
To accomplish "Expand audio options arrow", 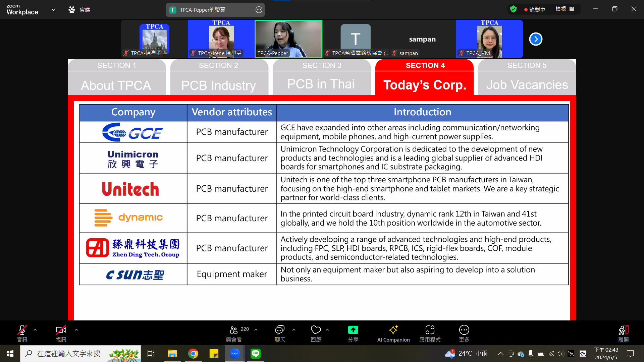I will 35,330.
